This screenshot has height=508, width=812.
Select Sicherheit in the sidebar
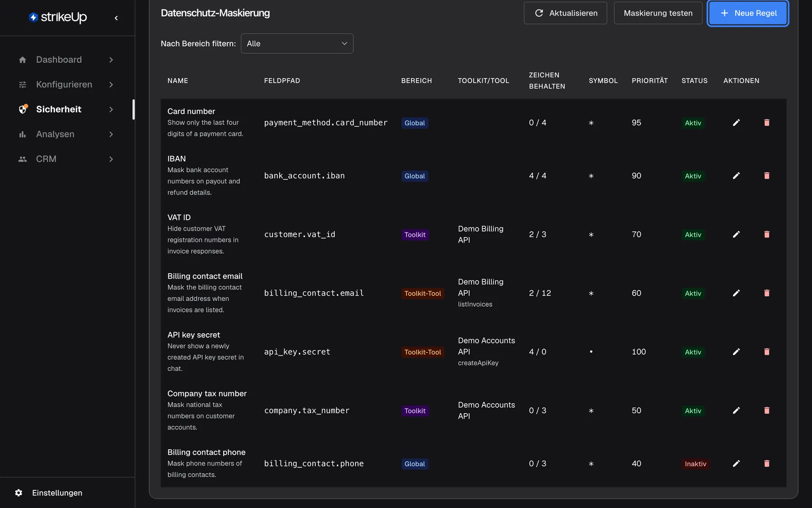59,109
